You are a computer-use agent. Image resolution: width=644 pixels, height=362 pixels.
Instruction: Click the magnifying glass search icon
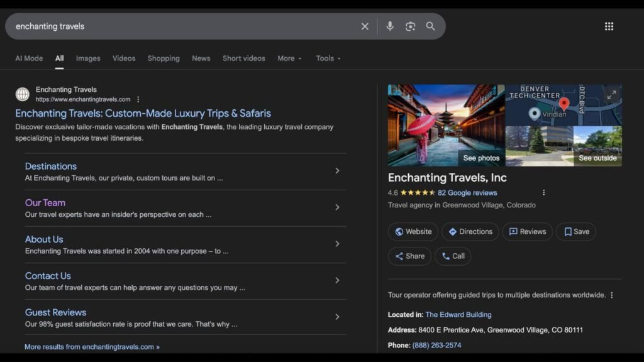431,26
